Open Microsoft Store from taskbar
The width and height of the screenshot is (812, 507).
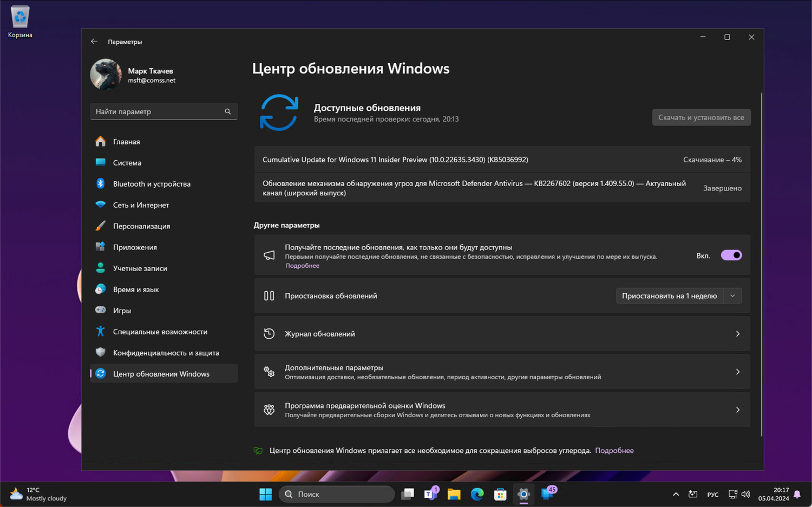tap(500, 494)
